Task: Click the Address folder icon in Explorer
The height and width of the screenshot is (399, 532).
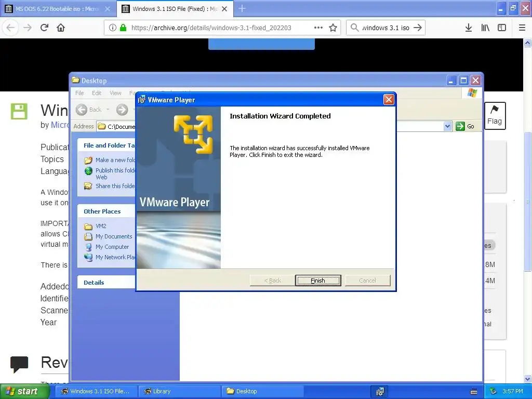Action: pos(101,126)
